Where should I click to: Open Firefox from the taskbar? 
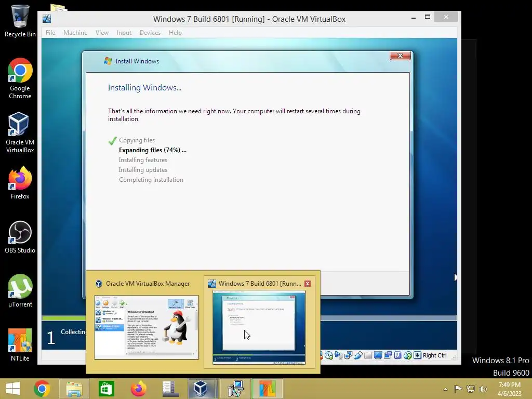click(x=138, y=389)
